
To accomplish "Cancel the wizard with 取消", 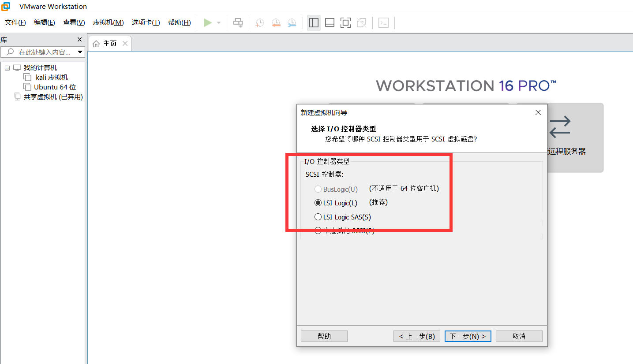I will [519, 336].
